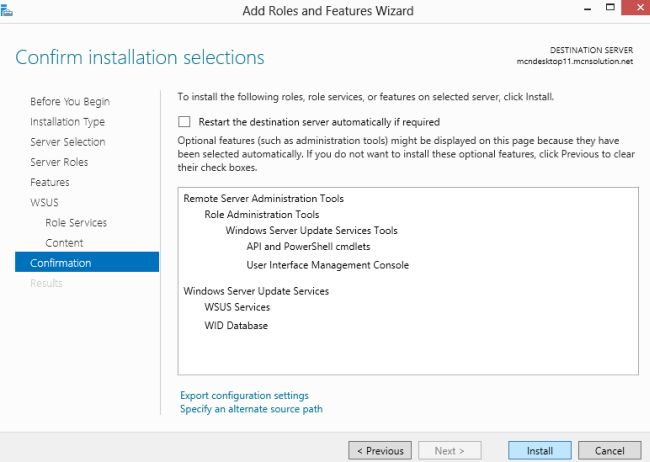
Task: Close the Add Roles and Features Wizard
Action: point(633,10)
